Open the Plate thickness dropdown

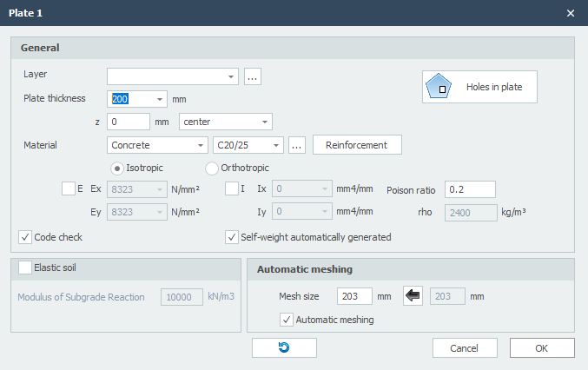coord(160,99)
